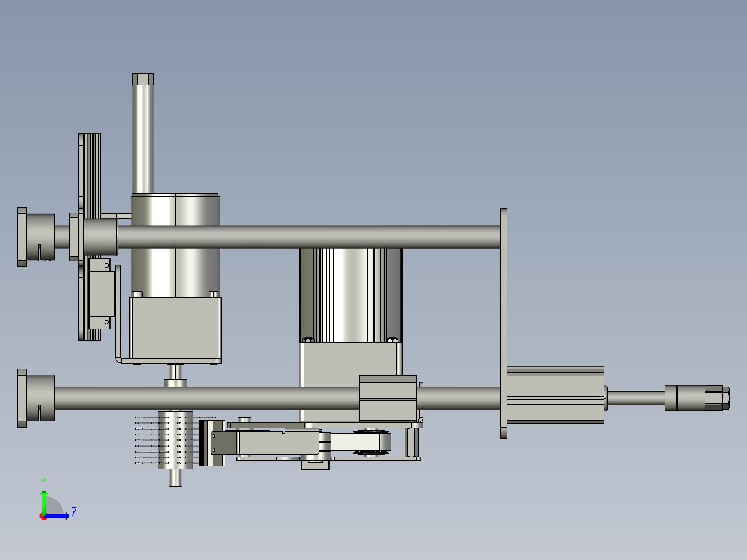Select the slider block on lower shaft
This screenshot has width=747, height=560.
click(x=388, y=399)
